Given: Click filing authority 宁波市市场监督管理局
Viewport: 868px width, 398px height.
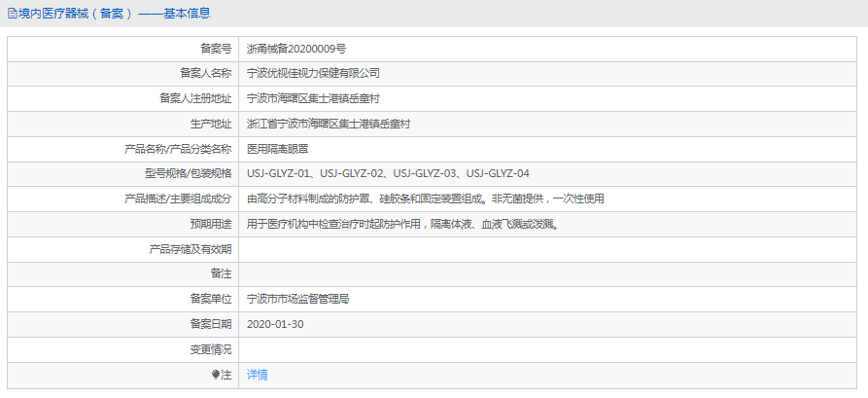Looking at the screenshot, I should (x=297, y=300).
